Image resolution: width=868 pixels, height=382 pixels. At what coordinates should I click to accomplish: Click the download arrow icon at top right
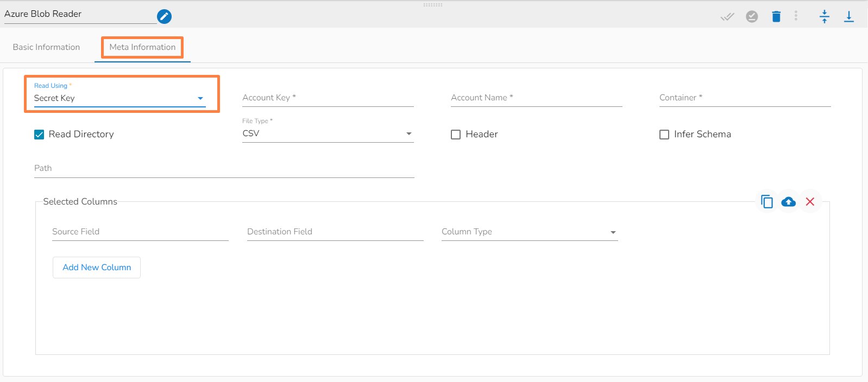tap(848, 17)
